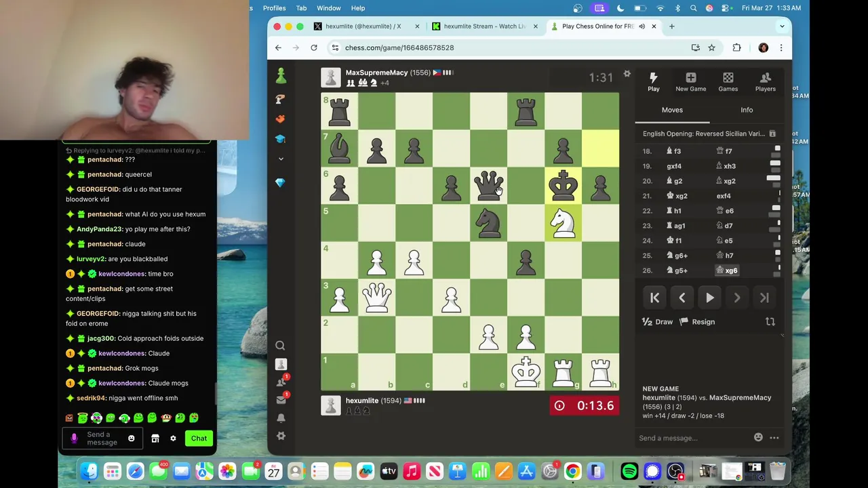
Task: Open the game chat more options ellipsis
Action: tap(774, 438)
